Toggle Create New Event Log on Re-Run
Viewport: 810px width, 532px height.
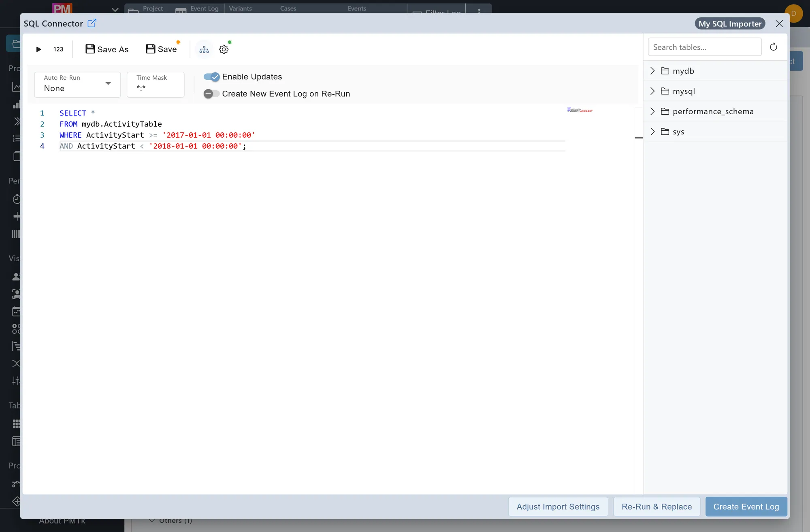[x=211, y=94]
